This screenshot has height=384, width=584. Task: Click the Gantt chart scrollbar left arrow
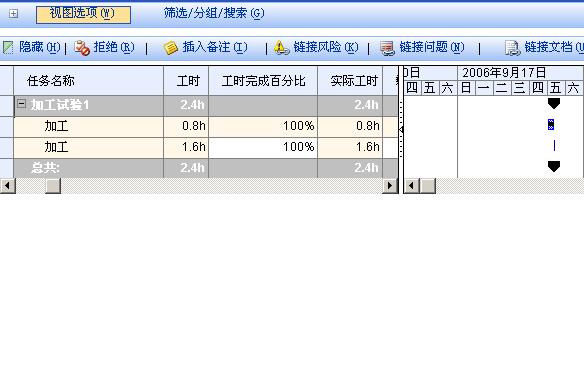pos(412,185)
